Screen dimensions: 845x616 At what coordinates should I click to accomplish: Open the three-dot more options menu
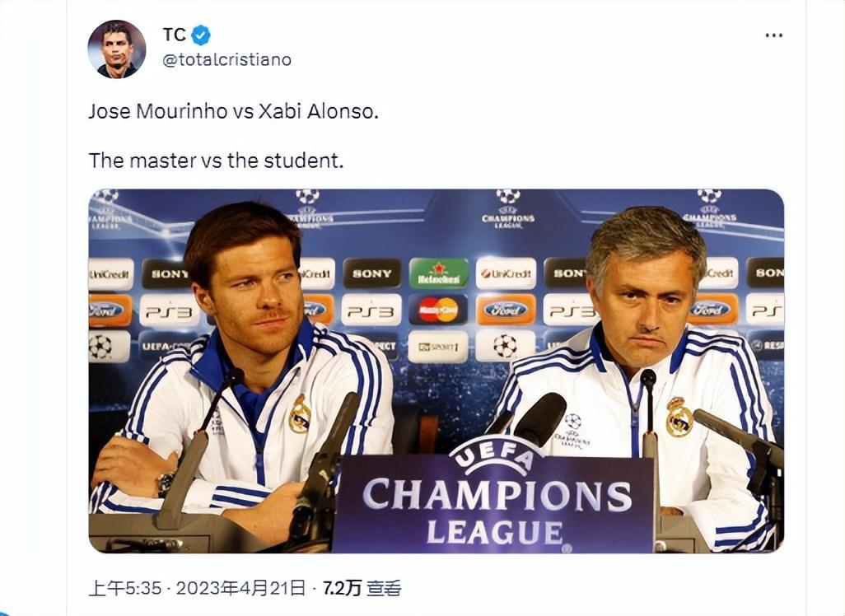coord(773,35)
